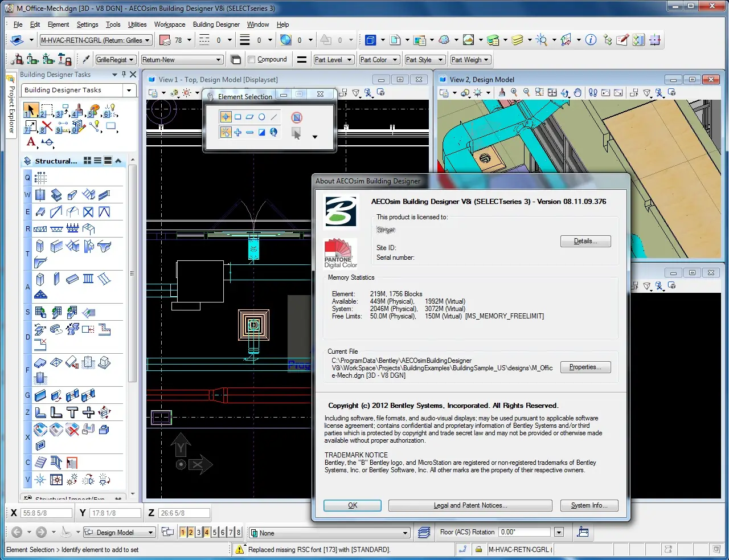Open the File menu
Image resolution: width=729 pixels, height=560 pixels.
point(18,24)
